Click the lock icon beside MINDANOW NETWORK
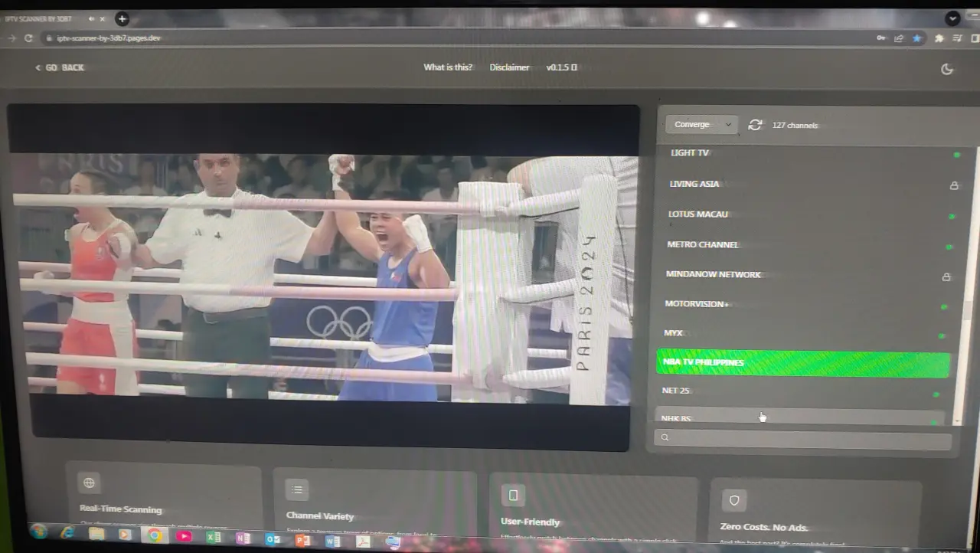Image resolution: width=980 pixels, height=553 pixels. coord(946,277)
